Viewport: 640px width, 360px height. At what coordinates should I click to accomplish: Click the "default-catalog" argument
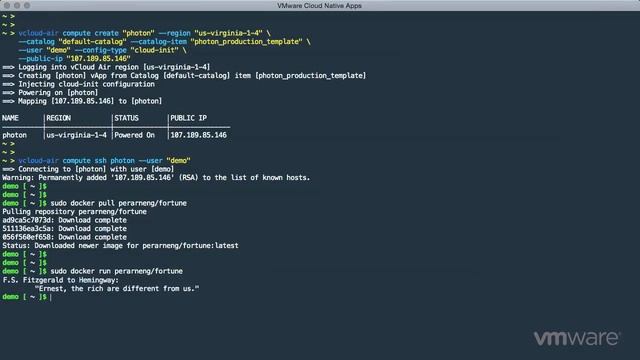pyautogui.click(x=92, y=42)
